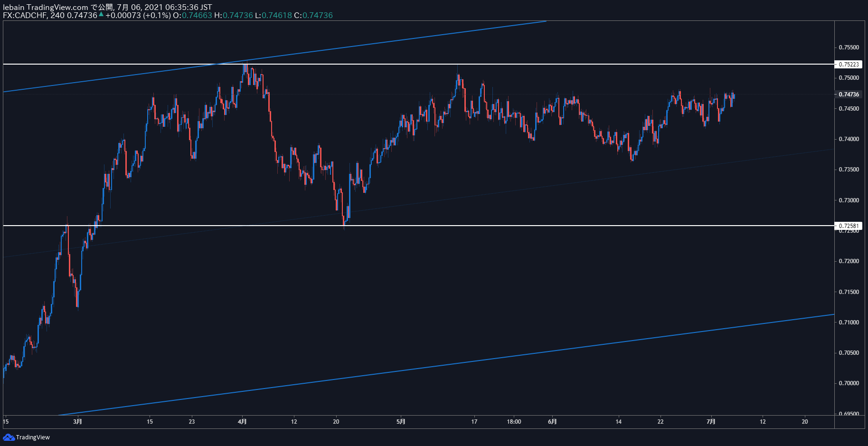
Task: Click the open value O:0.74663
Action: (192, 15)
